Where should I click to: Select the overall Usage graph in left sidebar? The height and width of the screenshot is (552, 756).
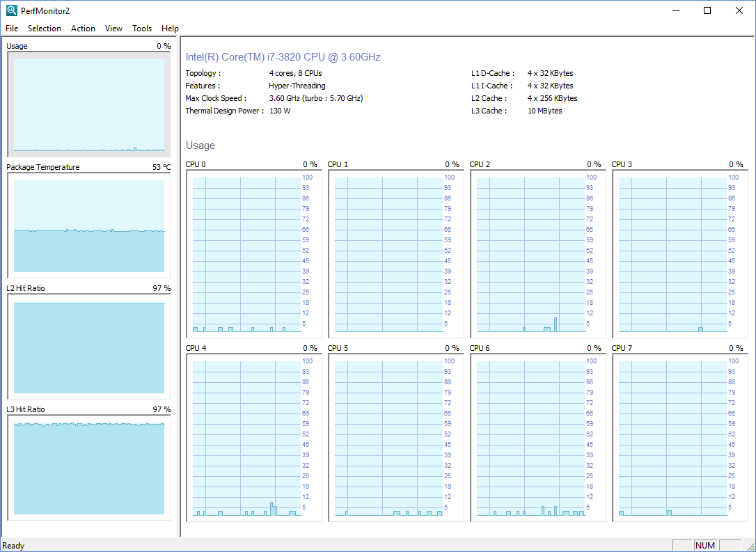88,104
